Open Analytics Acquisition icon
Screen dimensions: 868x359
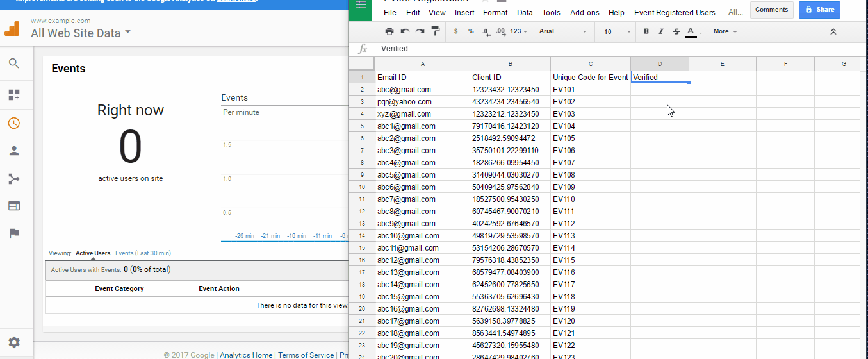[x=14, y=178]
